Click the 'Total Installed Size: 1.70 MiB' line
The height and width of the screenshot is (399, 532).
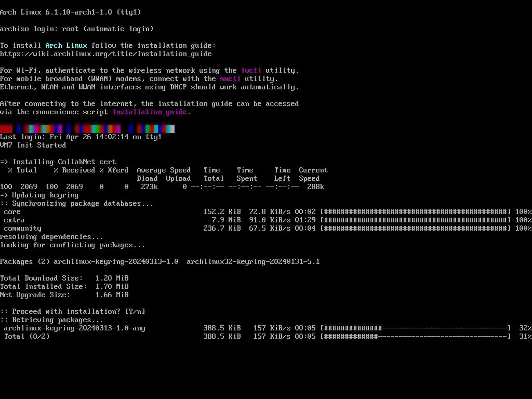(64, 286)
